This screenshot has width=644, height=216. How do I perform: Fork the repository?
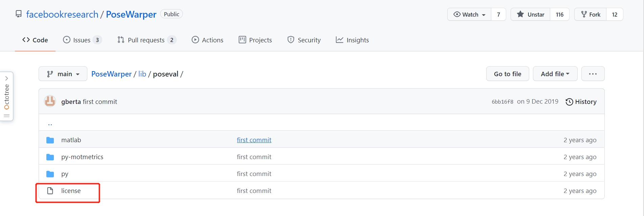point(591,15)
